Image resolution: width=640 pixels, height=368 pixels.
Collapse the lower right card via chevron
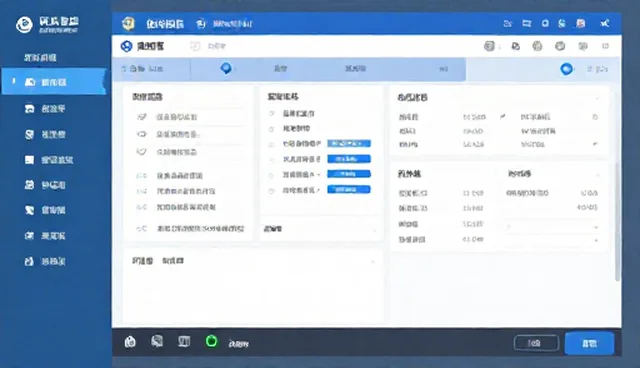point(598,175)
